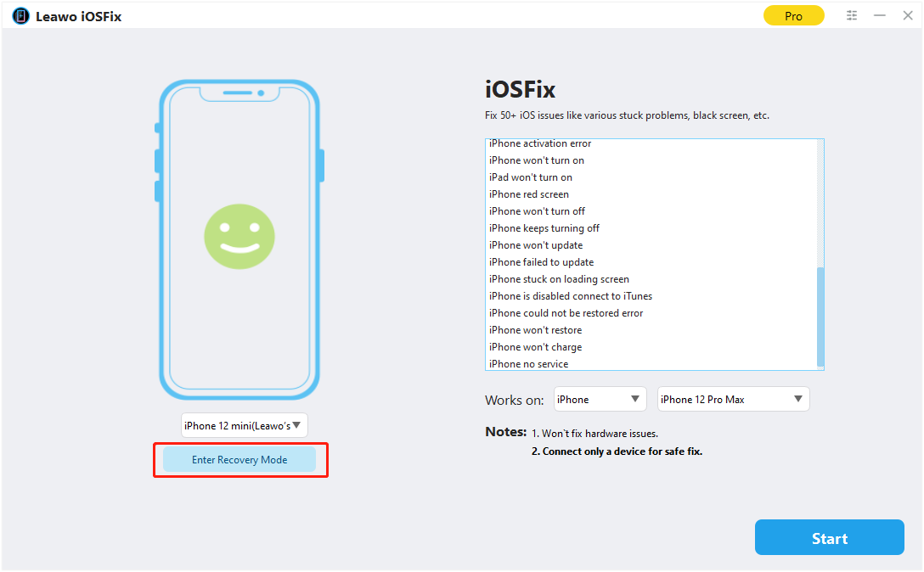This screenshot has width=924, height=572.
Task: Click 'Connect only a device for safe fix' note
Action: 617,451
